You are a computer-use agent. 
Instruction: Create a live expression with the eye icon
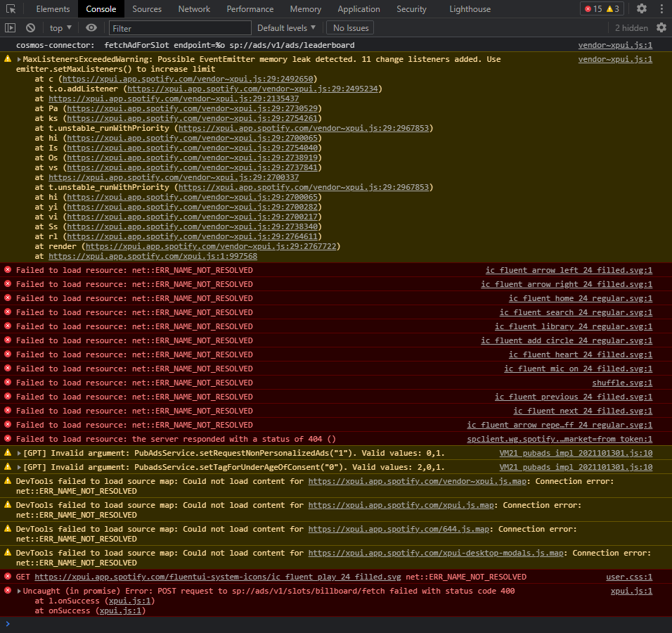click(91, 27)
